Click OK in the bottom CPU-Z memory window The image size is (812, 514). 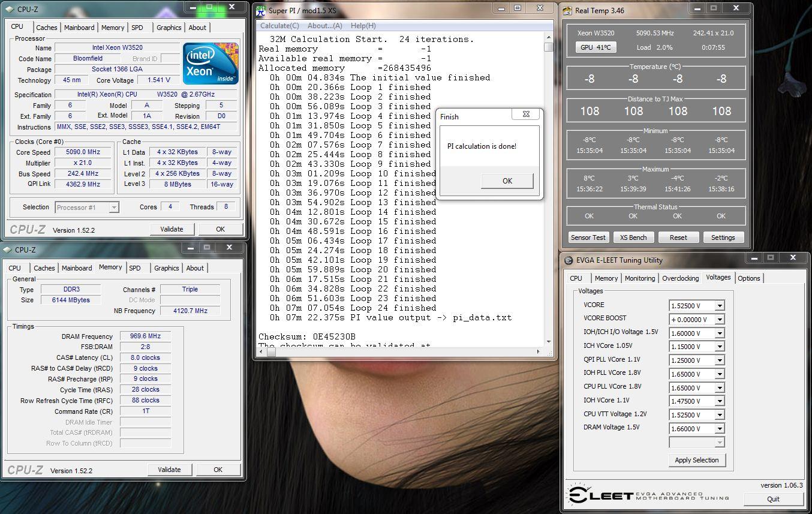point(218,470)
